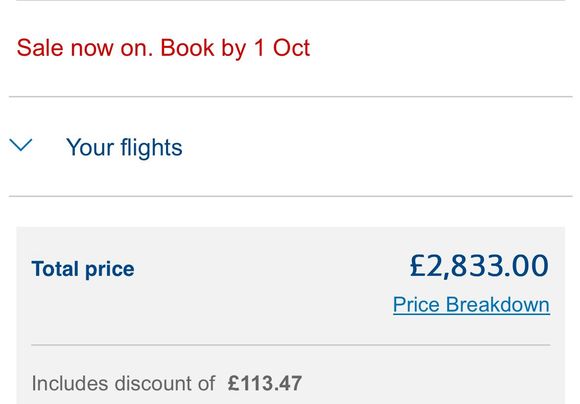Click the word Total in bold label
Viewport: 580px width, 404px height.
coord(55,269)
